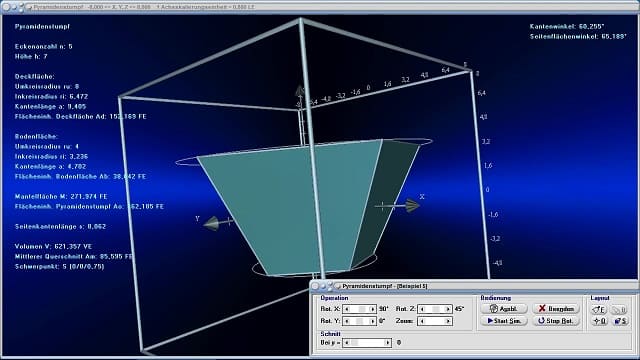The image size is (640, 360).
Task: Click the 'Schwerpunkt: S (0/0/0,75)' text
Action: [x=59, y=267]
